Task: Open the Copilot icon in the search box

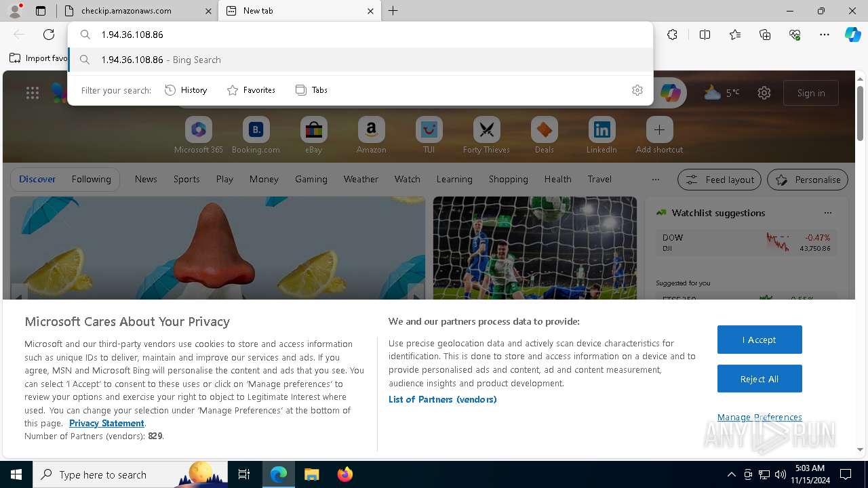Action: click(x=670, y=93)
